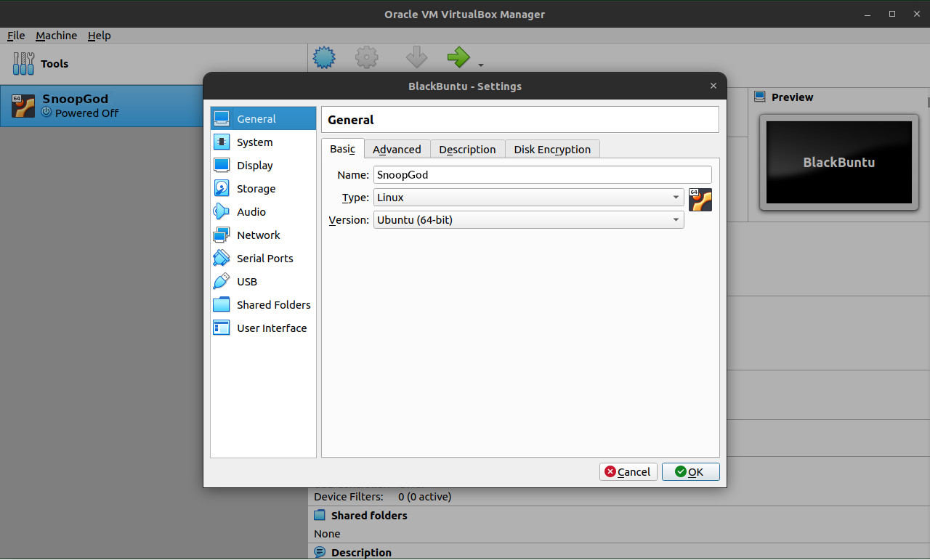
Task: Click the BlackBuntu preview thumbnail
Action: point(839,162)
